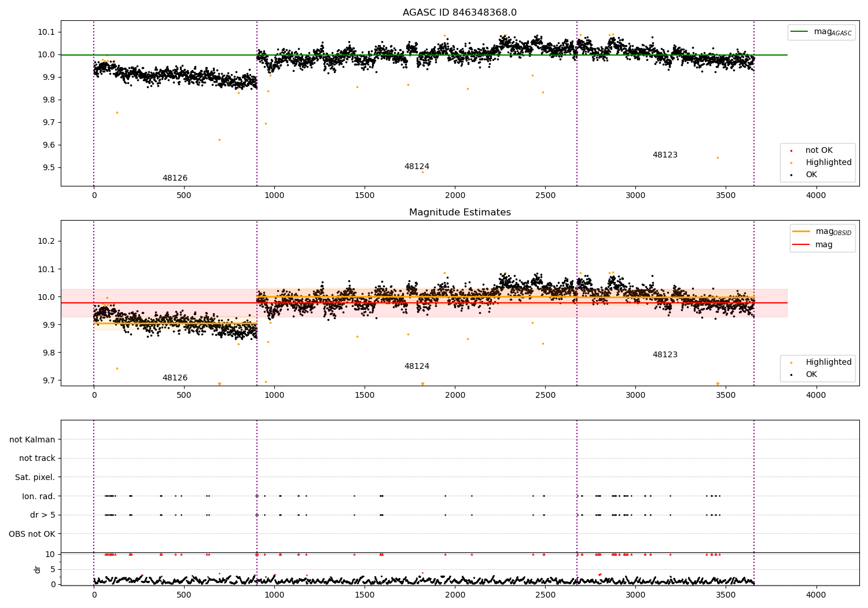Click x-tick 2500 under the bottom plot
The height and width of the screenshot is (608, 868).
tap(545, 595)
